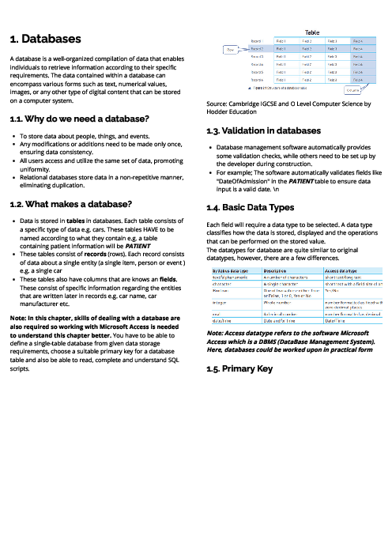Click the bold word "tables" in section 1.2

pyautogui.click(x=75, y=221)
